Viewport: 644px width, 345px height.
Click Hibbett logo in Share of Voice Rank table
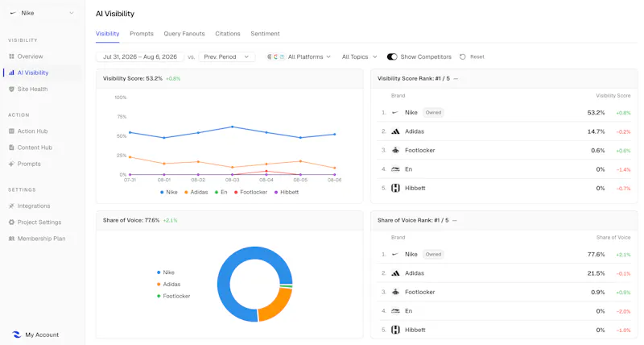pos(395,330)
